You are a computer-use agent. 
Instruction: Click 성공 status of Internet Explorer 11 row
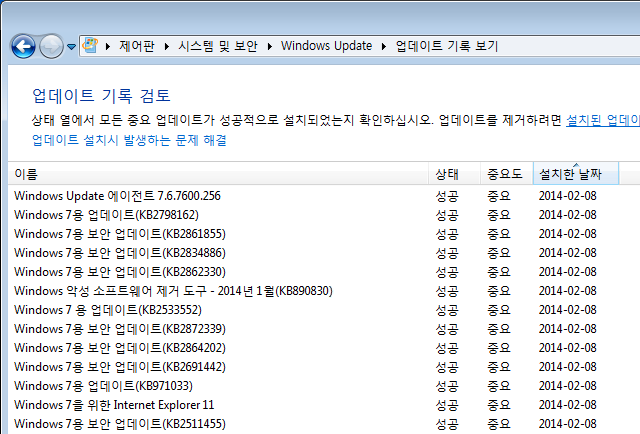447,405
